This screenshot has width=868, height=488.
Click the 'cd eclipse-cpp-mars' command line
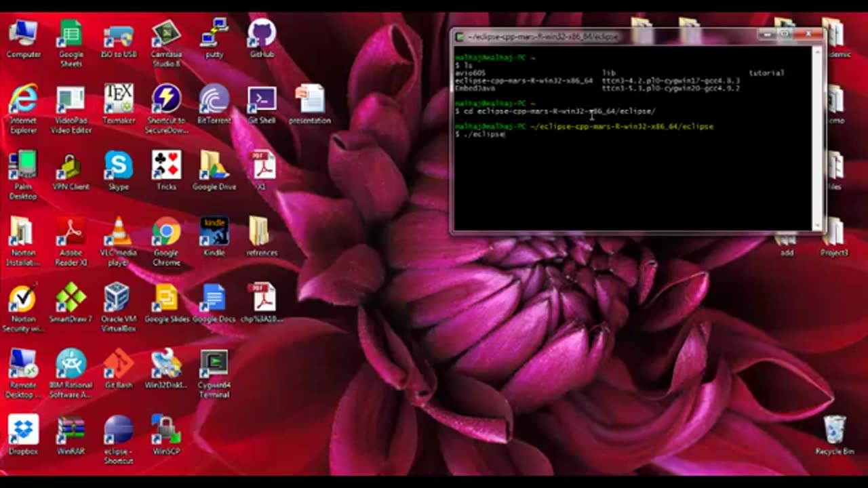tap(555, 111)
